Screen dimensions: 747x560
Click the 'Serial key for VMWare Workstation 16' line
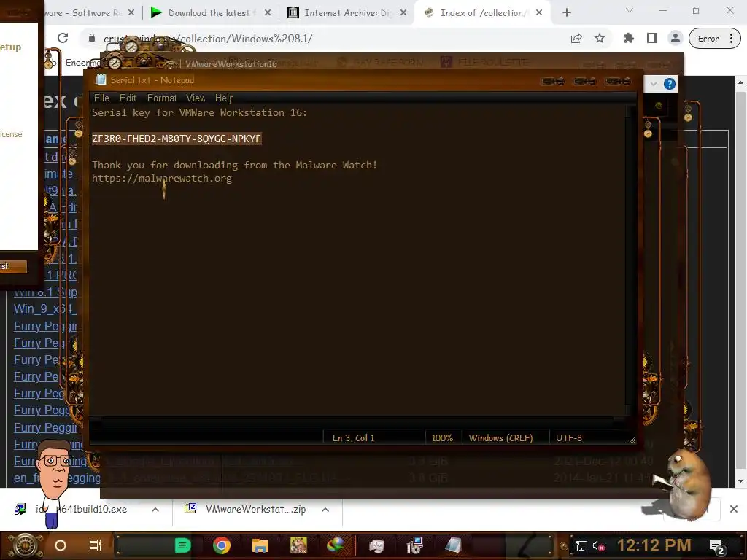pos(200,113)
